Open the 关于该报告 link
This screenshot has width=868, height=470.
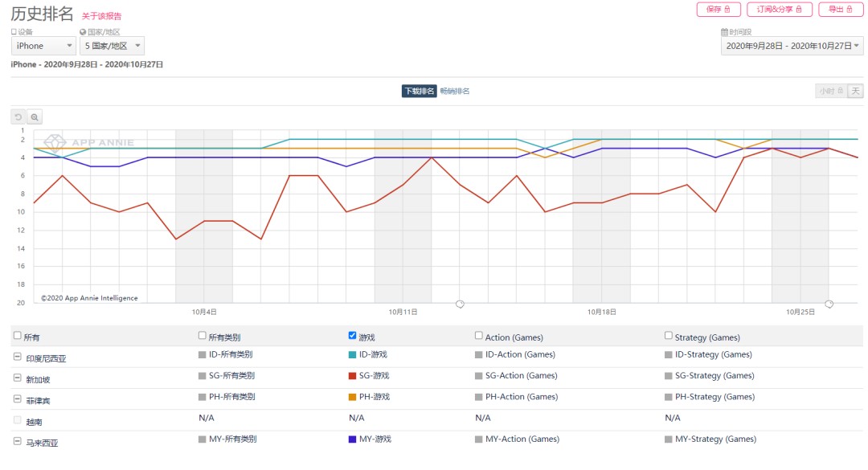[x=102, y=16]
